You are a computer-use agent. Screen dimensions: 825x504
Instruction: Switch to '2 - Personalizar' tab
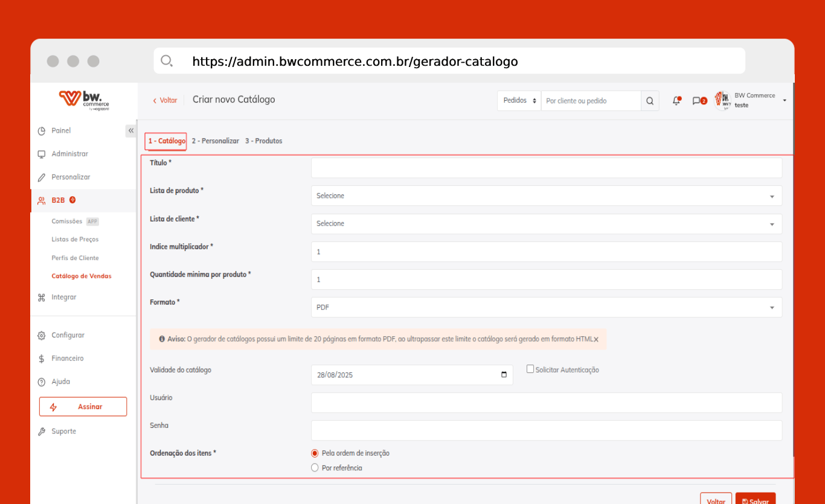tap(216, 141)
